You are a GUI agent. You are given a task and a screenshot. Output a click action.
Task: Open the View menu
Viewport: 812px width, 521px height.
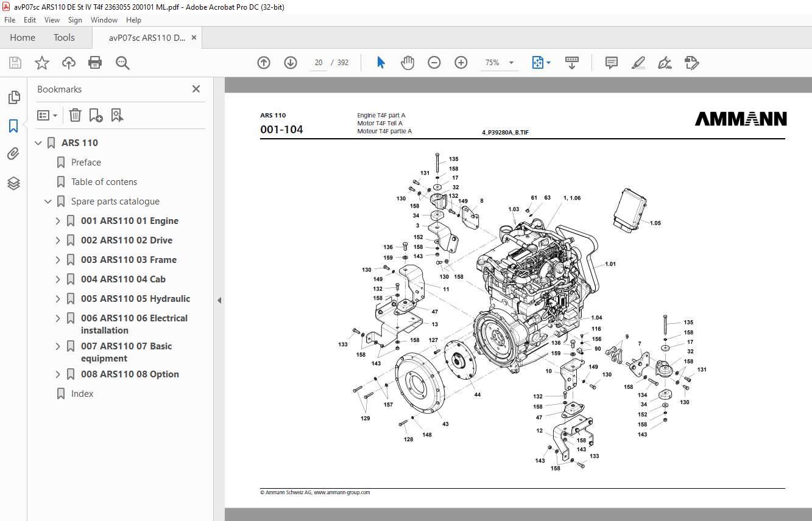coord(52,20)
